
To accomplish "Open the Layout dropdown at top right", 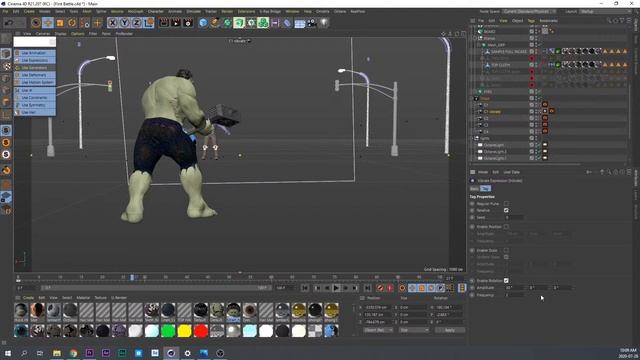I will [606, 11].
